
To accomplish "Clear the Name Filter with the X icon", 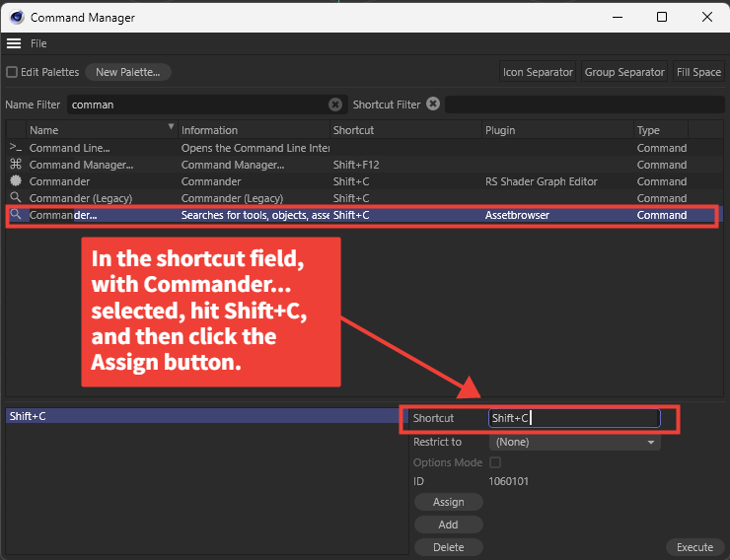I will pyautogui.click(x=335, y=105).
